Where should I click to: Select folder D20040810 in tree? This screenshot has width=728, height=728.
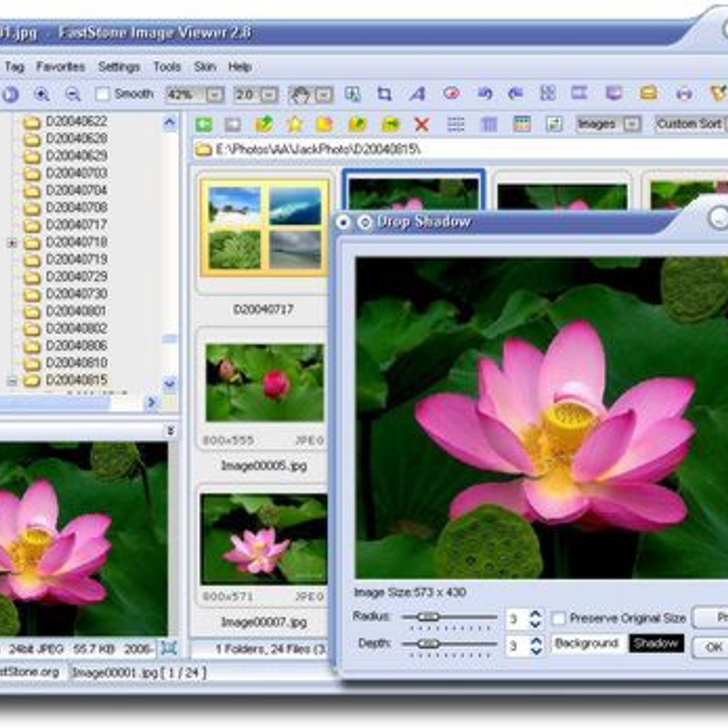[76, 363]
